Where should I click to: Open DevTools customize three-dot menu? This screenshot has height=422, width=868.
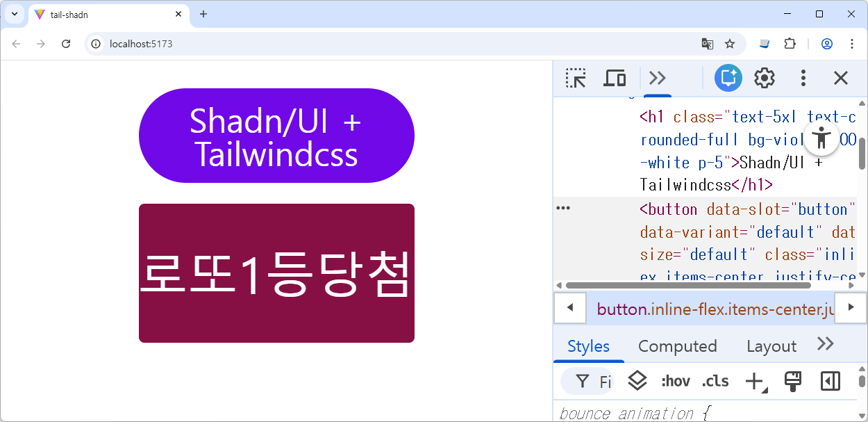[803, 78]
